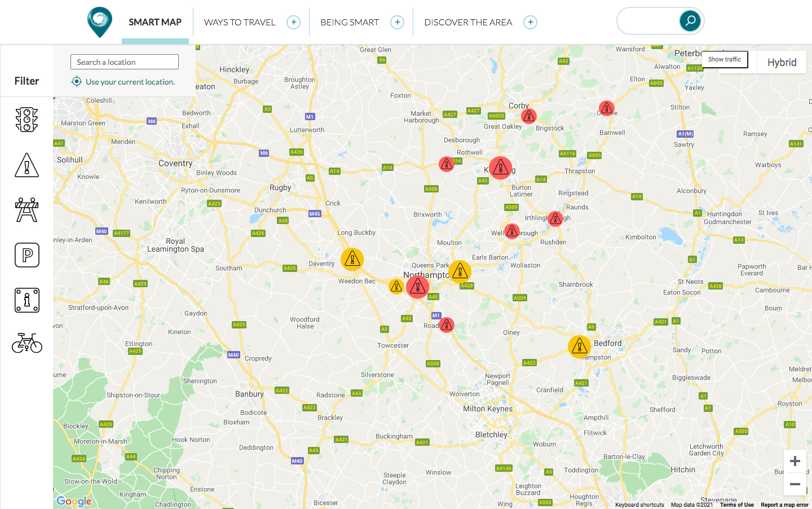Click red incident marker near Corby
This screenshot has width=812, height=509.
(528, 116)
